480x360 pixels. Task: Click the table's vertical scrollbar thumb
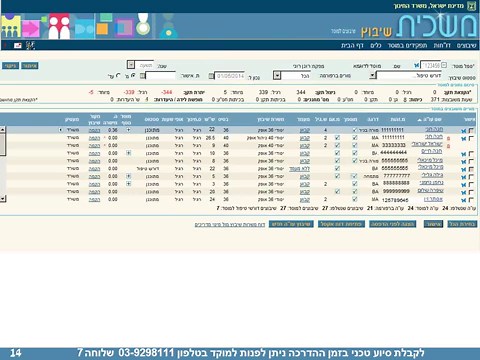click(x=3, y=144)
